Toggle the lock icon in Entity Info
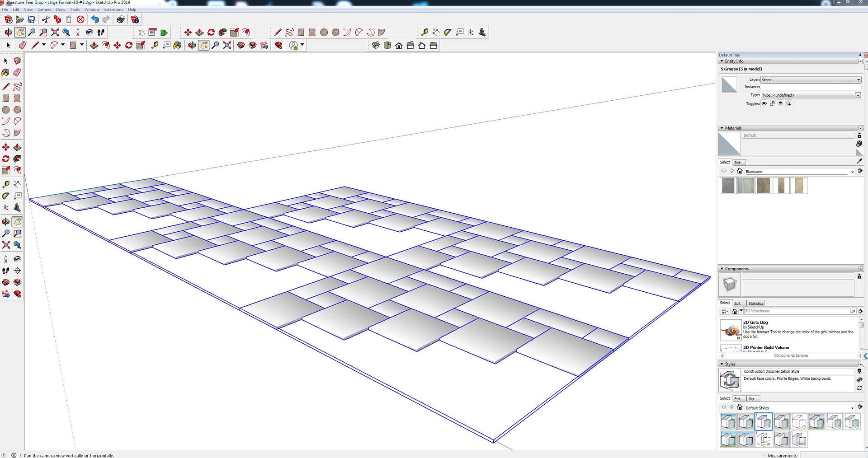Image resolution: width=868 pixels, height=458 pixels. pyautogui.click(x=772, y=104)
